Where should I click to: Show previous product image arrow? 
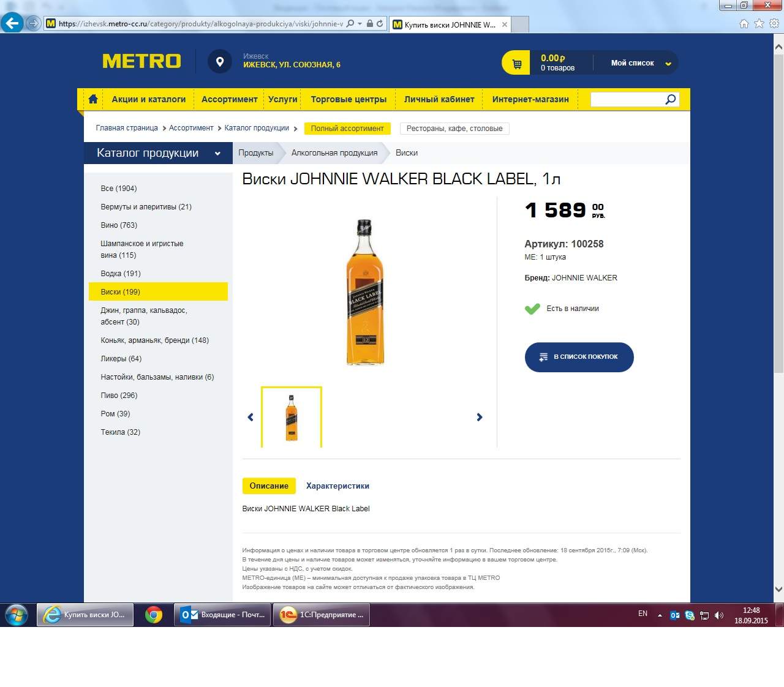click(x=250, y=417)
